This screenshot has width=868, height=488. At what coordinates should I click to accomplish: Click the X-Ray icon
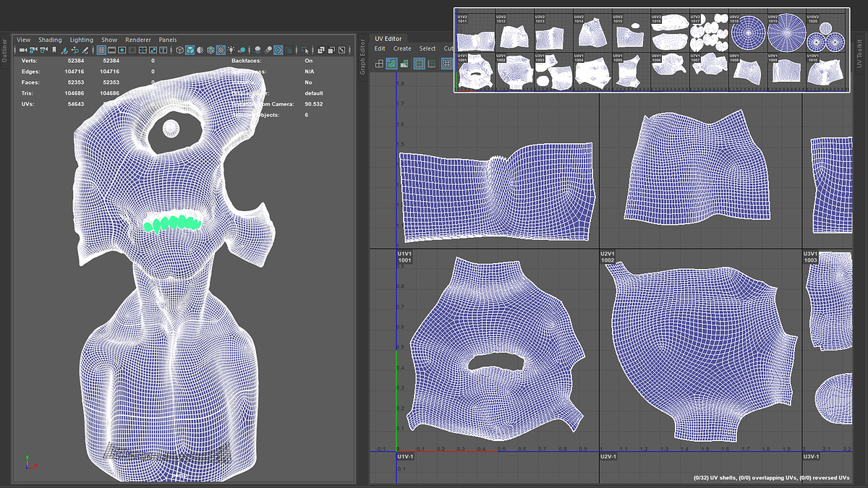coord(321,50)
